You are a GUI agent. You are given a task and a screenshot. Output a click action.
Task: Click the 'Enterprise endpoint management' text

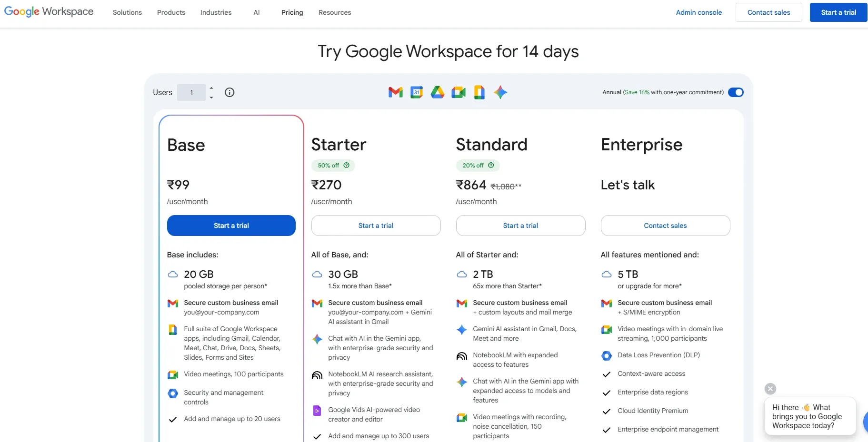pyautogui.click(x=668, y=430)
